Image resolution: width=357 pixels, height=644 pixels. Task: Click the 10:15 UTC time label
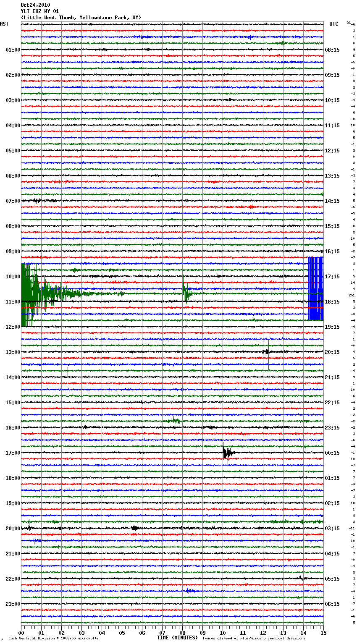(x=332, y=100)
